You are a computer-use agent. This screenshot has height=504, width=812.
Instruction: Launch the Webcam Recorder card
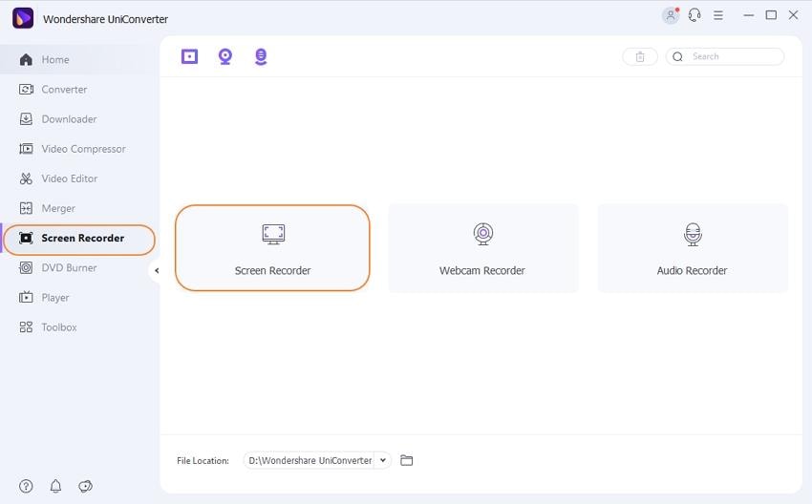pyautogui.click(x=483, y=248)
